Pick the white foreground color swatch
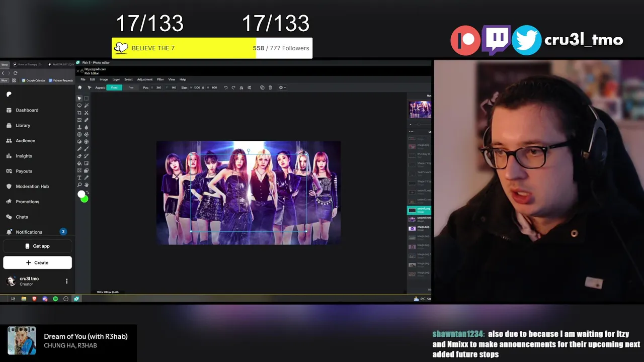The image size is (644, 362). tap(81, 194)
